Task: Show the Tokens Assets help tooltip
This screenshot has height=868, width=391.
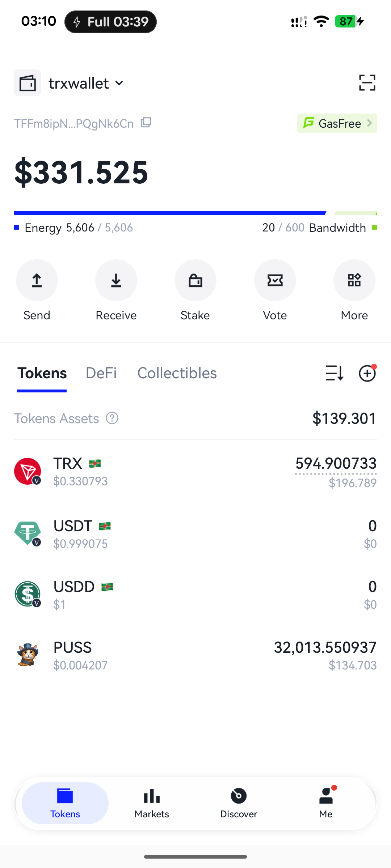Action: [x=112, y=418]
